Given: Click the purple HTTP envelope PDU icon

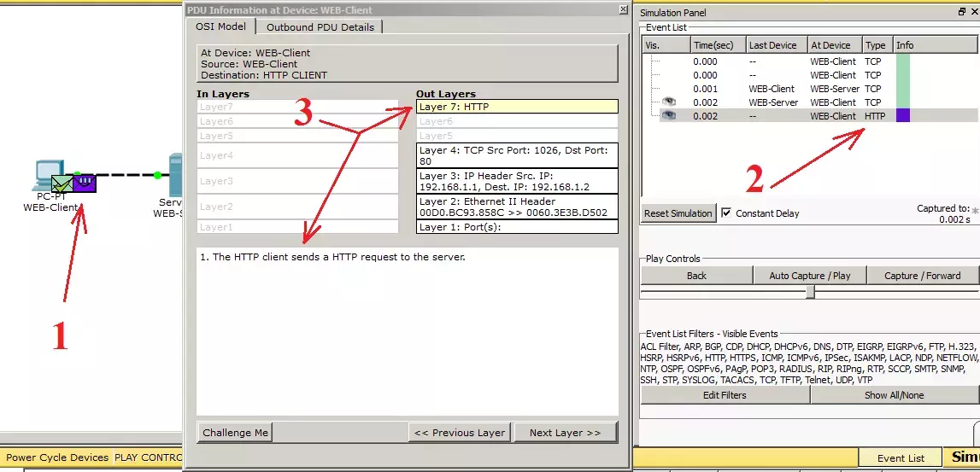Looking at the screenshot, I should point(85,183).
